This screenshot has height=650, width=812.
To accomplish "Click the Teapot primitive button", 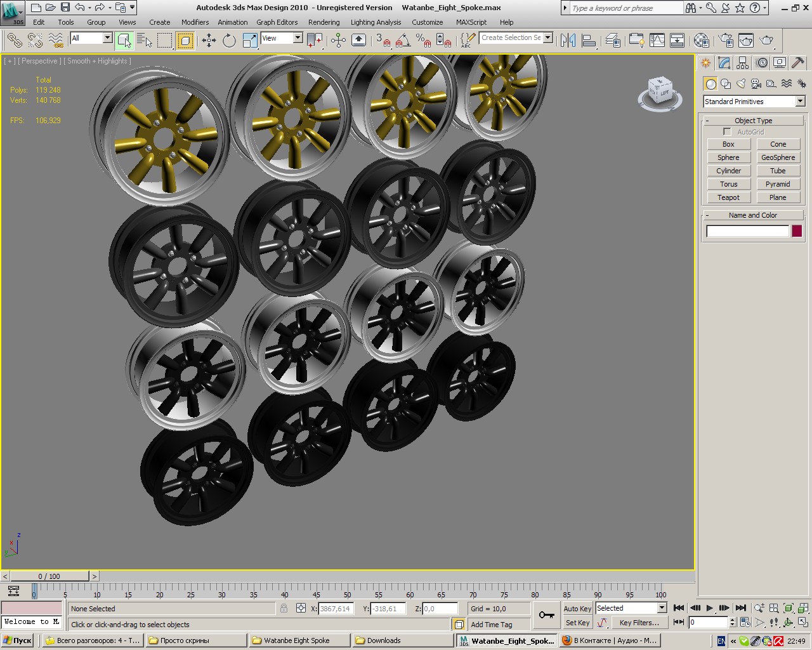I will pos(728,197).
